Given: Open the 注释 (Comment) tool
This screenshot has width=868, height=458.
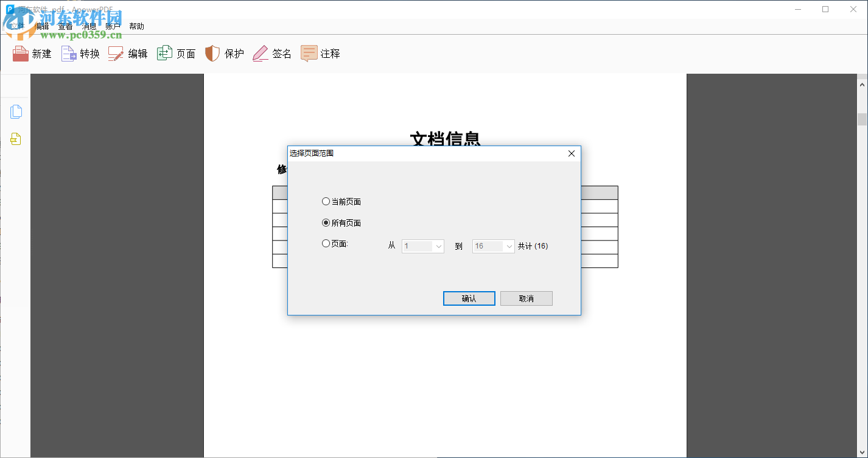Looking at the screenshot, I should click(320, 54).
